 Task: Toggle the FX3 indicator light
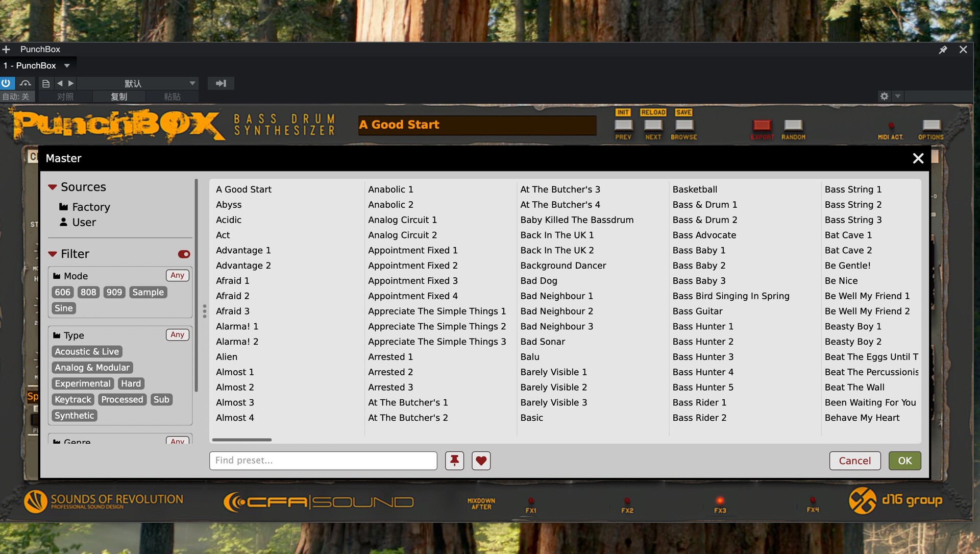(x=720, y=500)
